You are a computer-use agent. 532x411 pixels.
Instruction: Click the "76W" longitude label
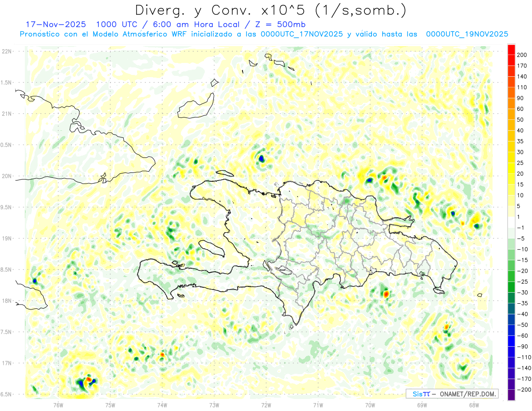tap(58, 404)
